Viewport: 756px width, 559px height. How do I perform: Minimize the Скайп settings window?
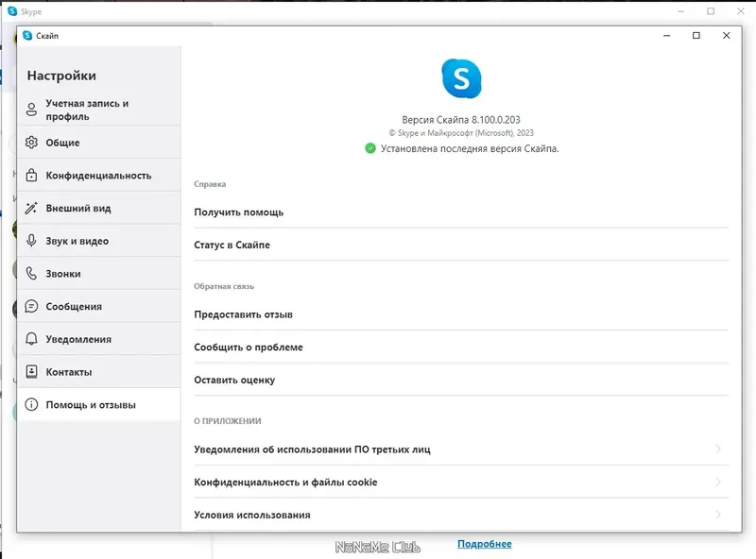point(667,36)
